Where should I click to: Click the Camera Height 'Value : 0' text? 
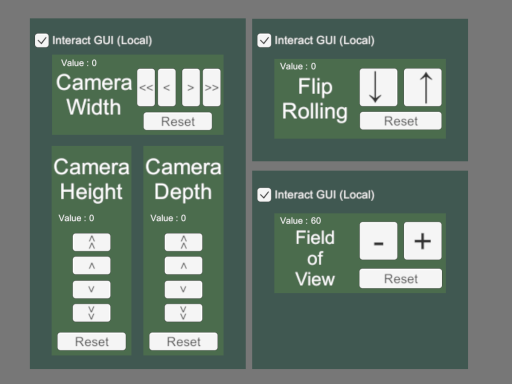click(x=76, y=218)
